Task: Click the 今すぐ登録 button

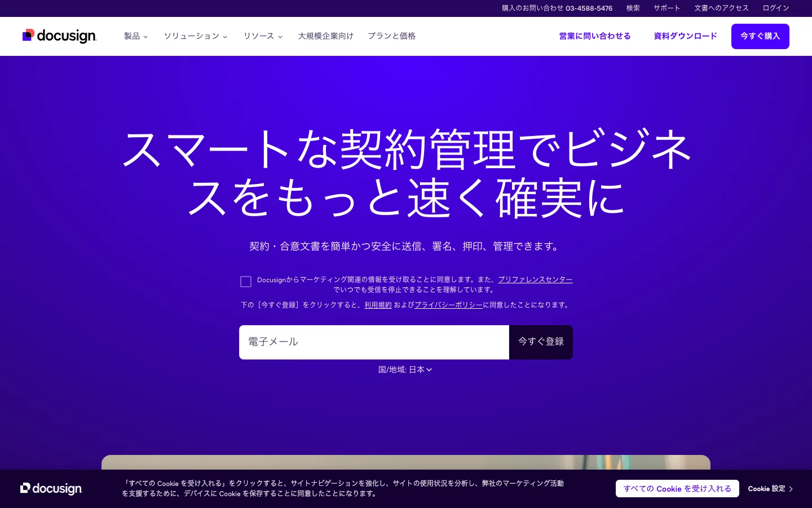Action: pos(541,342)
